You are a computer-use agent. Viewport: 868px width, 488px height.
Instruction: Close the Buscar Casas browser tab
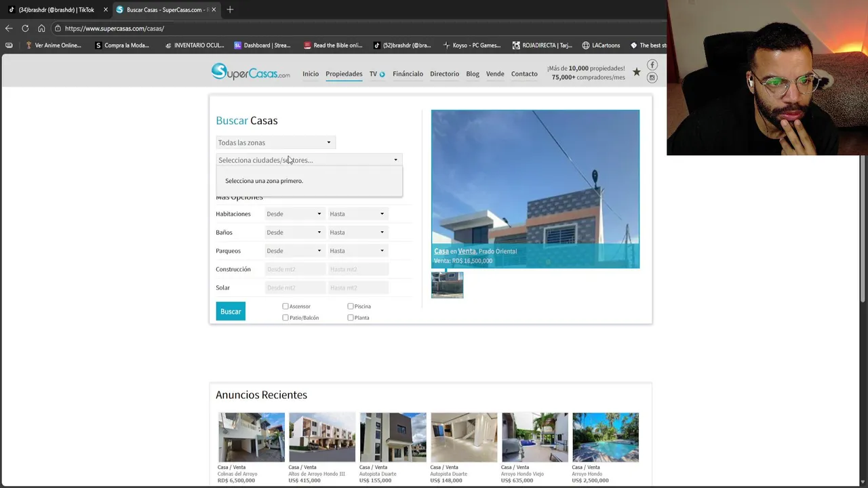(x=214, y=9)
